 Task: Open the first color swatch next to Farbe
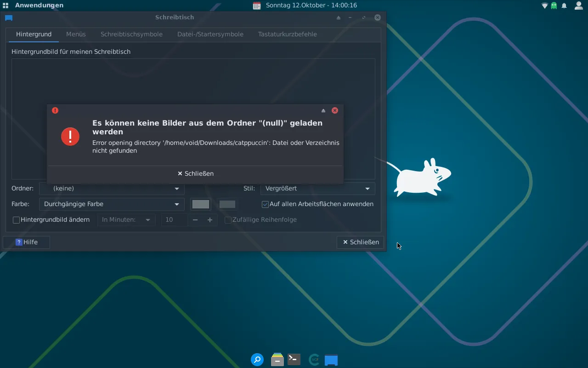pos(201,204)
